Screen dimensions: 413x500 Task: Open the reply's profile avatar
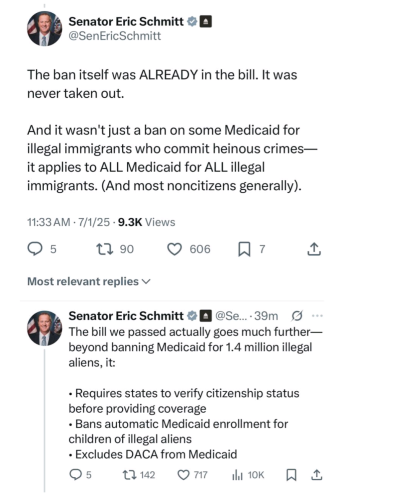point(44,328)
